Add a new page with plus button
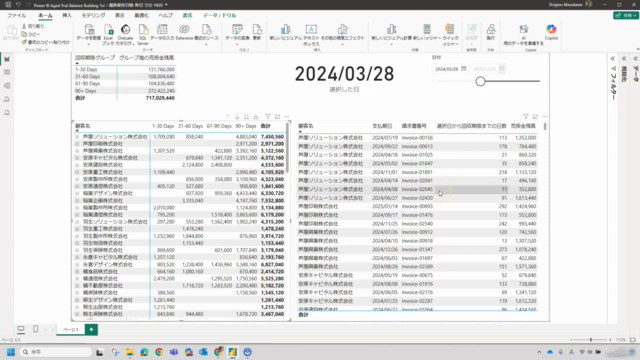The image size is (640, 360). (91, 329)
